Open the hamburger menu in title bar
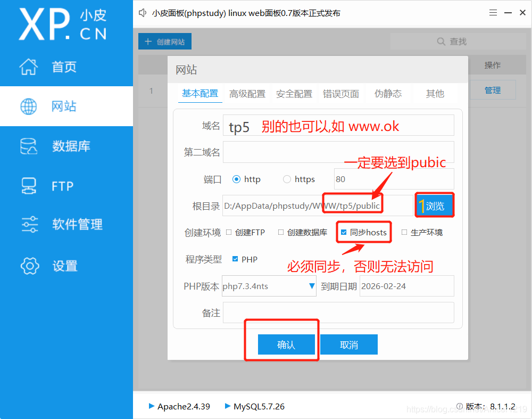This screenshot has height=419, width=532. coord(493,12)
